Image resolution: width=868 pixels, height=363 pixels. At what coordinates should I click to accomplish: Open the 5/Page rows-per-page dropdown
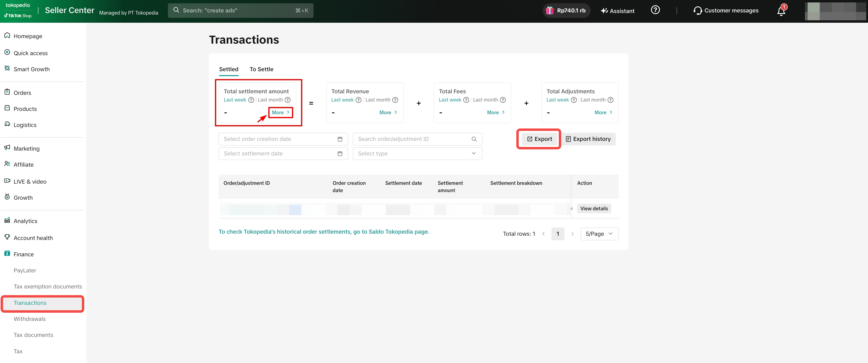pos(599,234)
